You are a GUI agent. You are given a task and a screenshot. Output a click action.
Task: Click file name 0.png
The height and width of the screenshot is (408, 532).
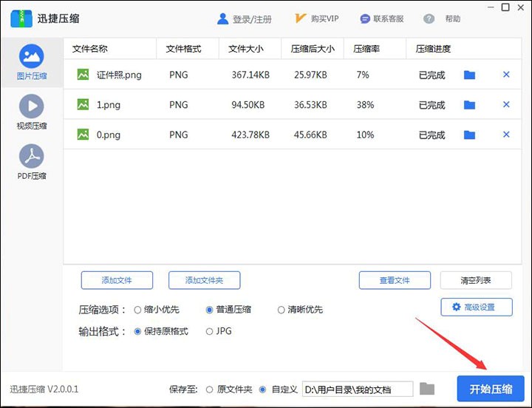click(x=109, y=135)
